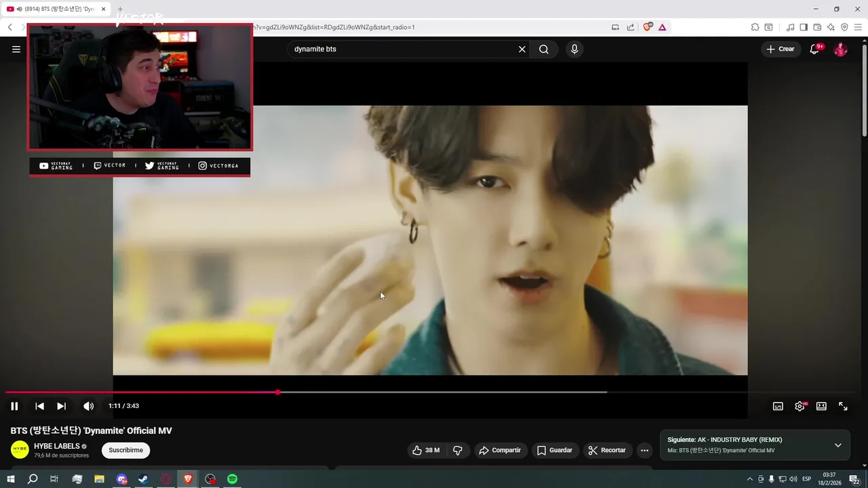Open Spotify from the taskbar

[233, 479]
